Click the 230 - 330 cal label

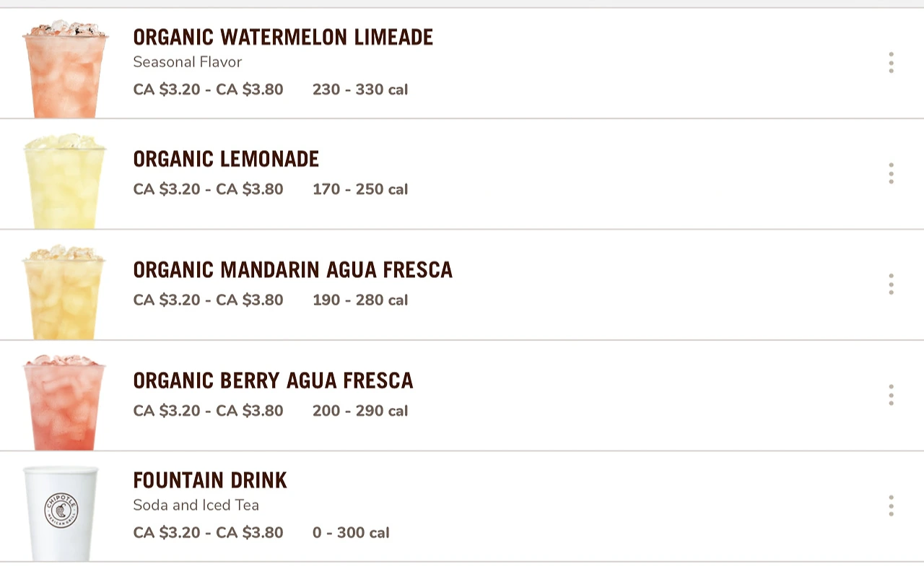click(x=360, y=90)
